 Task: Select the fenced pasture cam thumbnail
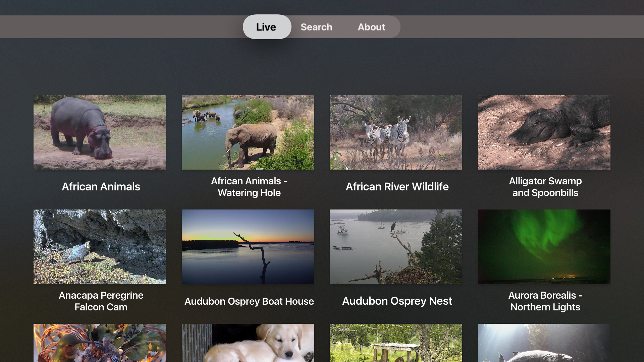pyautogui.click(x=396, y=343)
